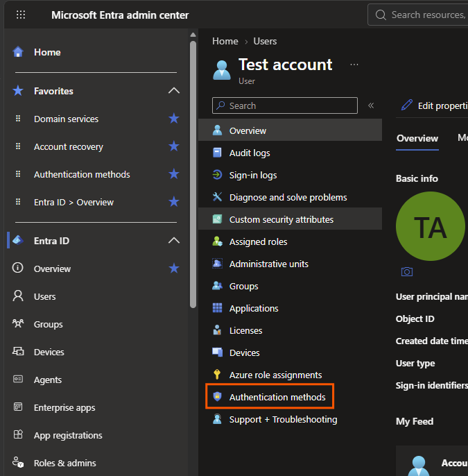
Task: Collapse the Entra ID section chevron
Action: coord(174,241)
